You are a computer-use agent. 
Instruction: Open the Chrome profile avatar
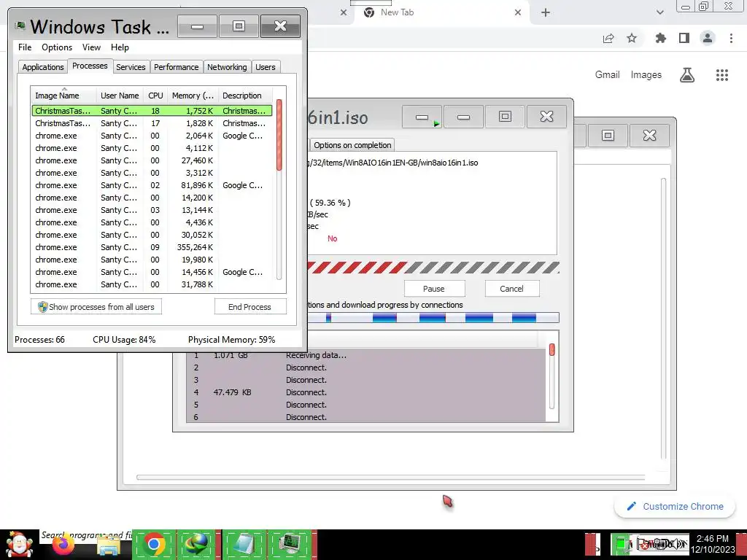708,38
